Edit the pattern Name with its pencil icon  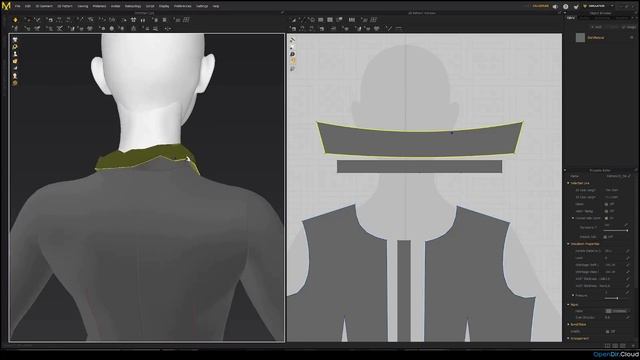click(x=629, y=176)
